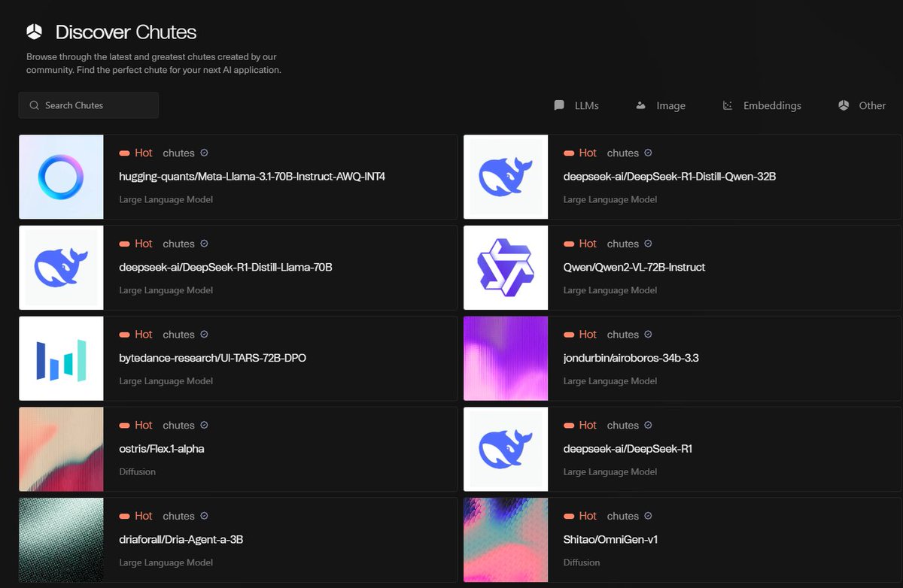903x588 pixels.
Task: Click the colorful thumbnail for Shitao/OmniGen-v1
Action: [506, 540]
